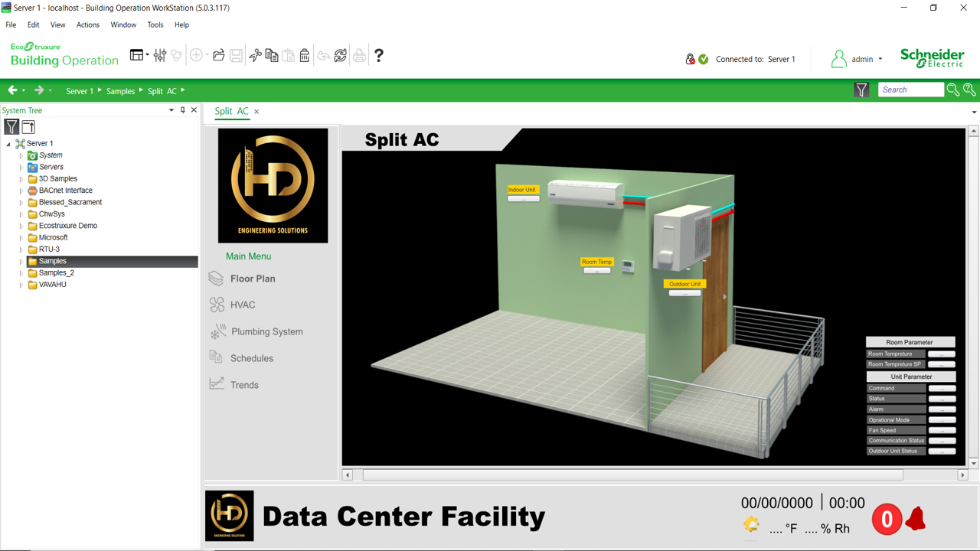
Task: Click the delete trash can icon
Action: tap(305, 55)
